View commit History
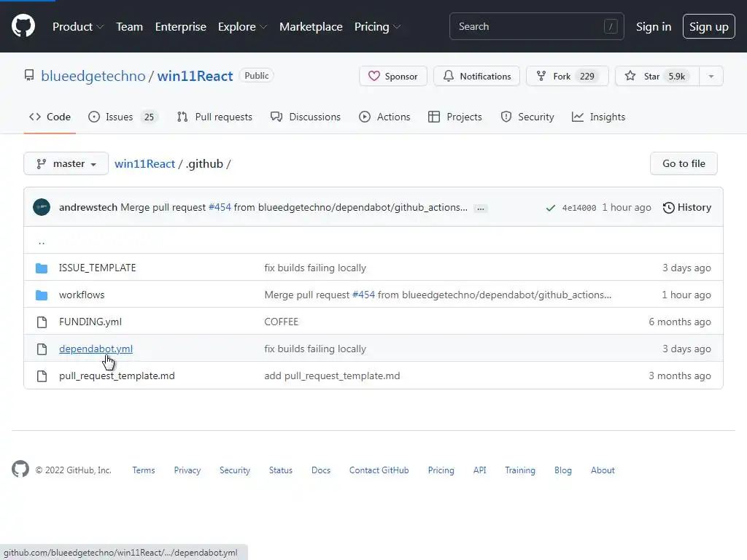This screenshot has height=560, width=747. [686, 207]
